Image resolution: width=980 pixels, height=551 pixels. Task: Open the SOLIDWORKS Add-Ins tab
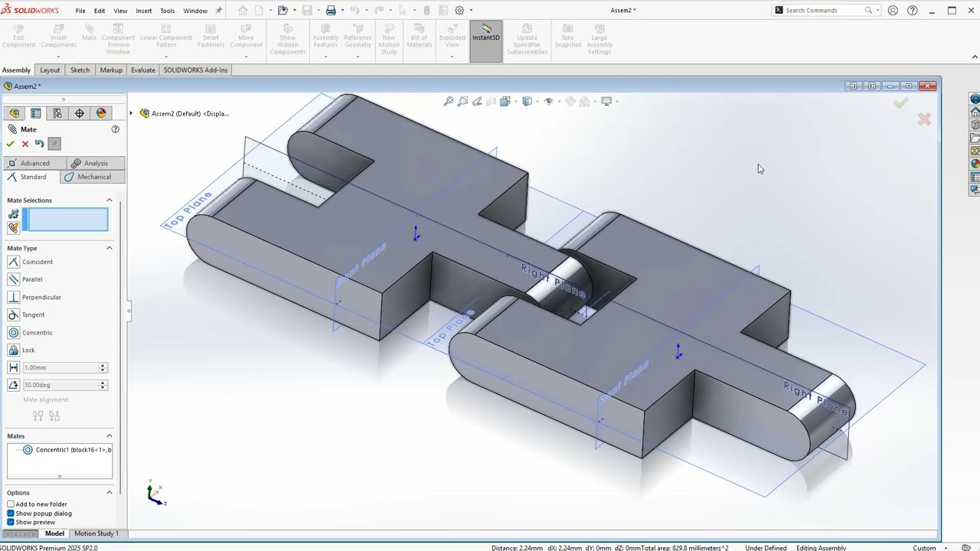[x=195, y=70]
